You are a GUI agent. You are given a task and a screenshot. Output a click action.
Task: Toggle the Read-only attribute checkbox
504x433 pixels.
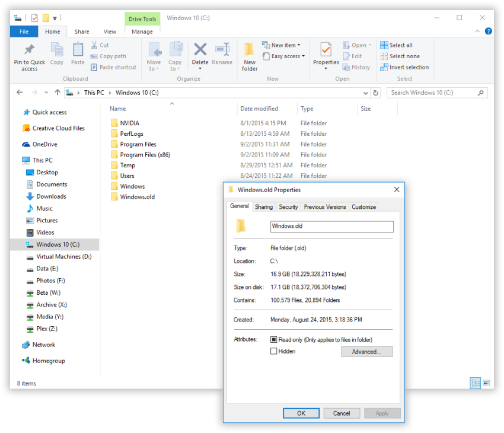(273, 339)
